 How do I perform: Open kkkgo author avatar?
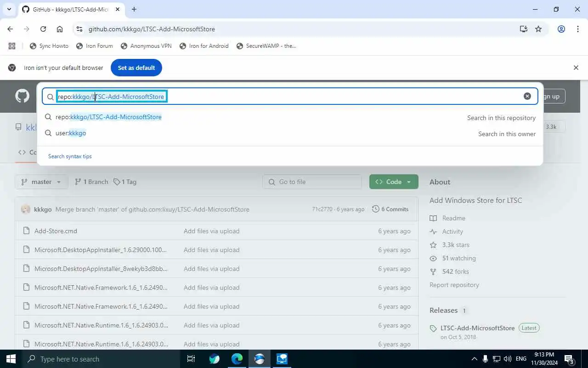[x=26, y=209]
